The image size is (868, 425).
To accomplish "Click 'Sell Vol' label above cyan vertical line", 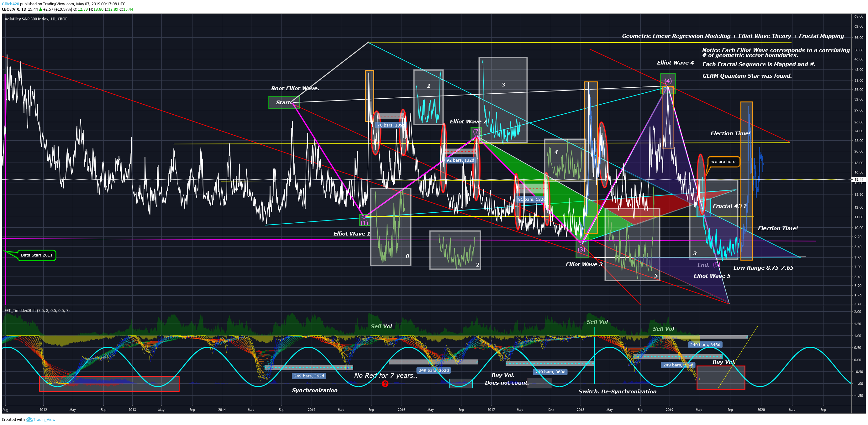I will [x=597, y=322].
